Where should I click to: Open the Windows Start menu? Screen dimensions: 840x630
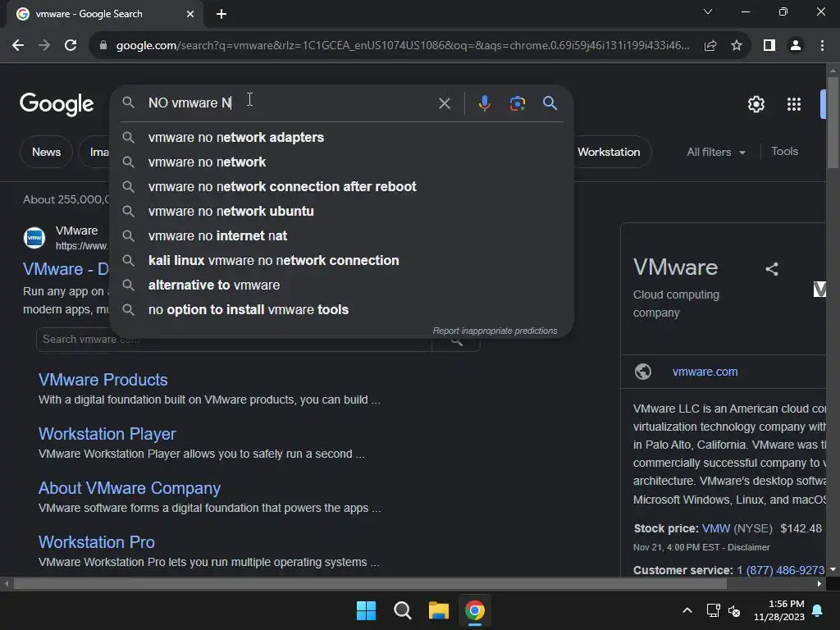(367, 610)
